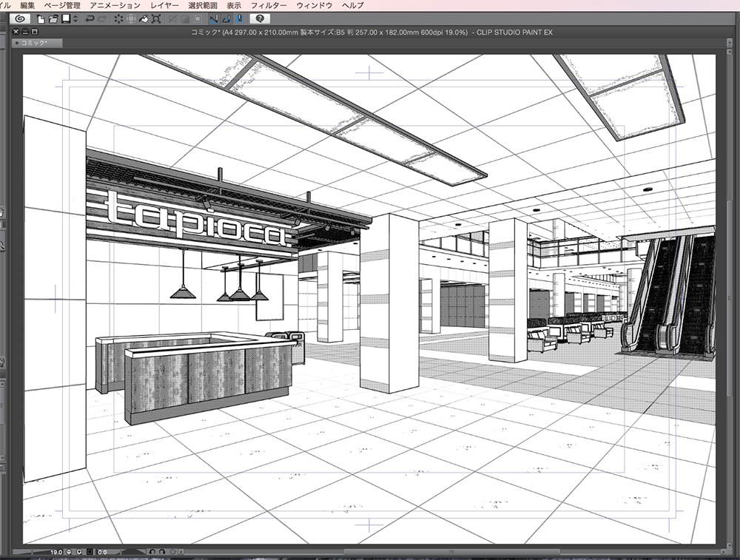Open the 表示 menu
The image size is (740, 560).
(x=234, y=6)
